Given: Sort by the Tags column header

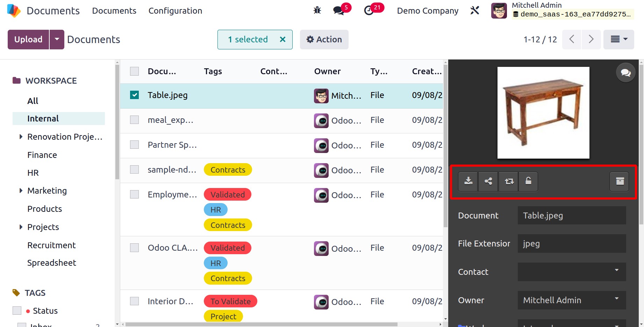Looking at the screenshot, I should click(x=213, y=71).
